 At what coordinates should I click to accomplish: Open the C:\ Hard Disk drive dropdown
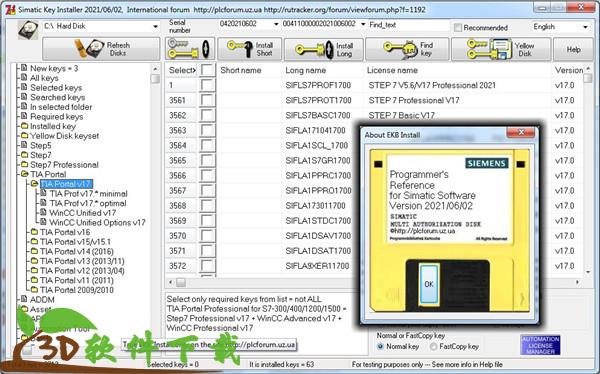click(155, 26)
